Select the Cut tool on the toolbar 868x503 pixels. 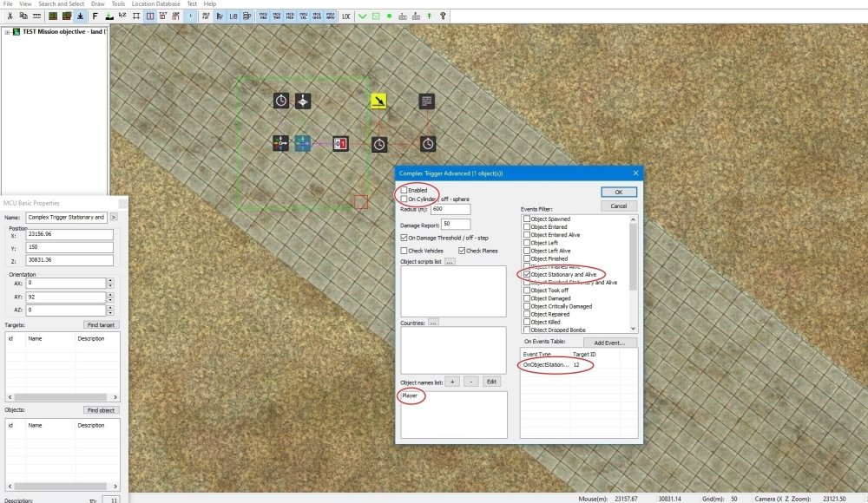(x=10, y=16)
